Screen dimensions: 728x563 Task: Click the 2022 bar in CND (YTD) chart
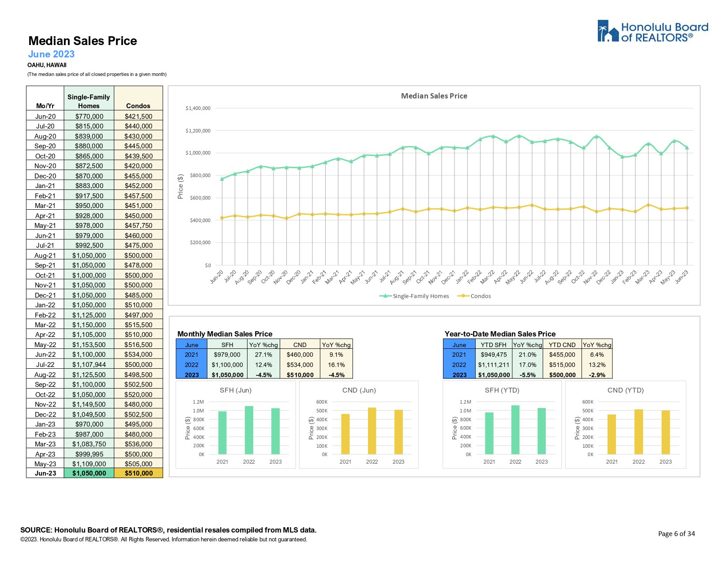tap(638, 432)
